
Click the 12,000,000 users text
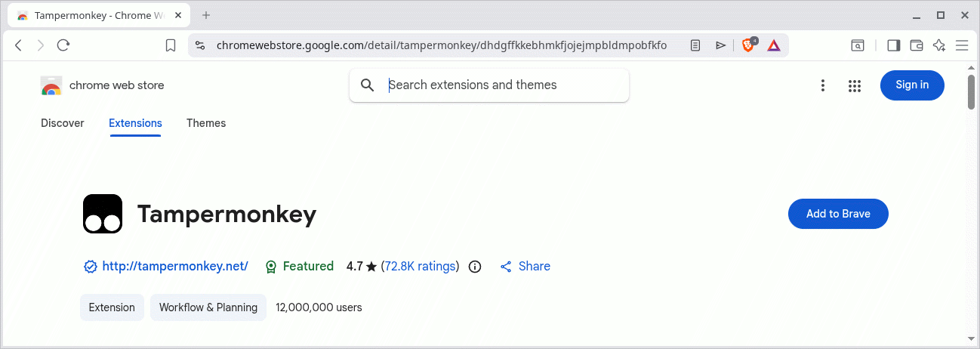[x=319, y=307]
